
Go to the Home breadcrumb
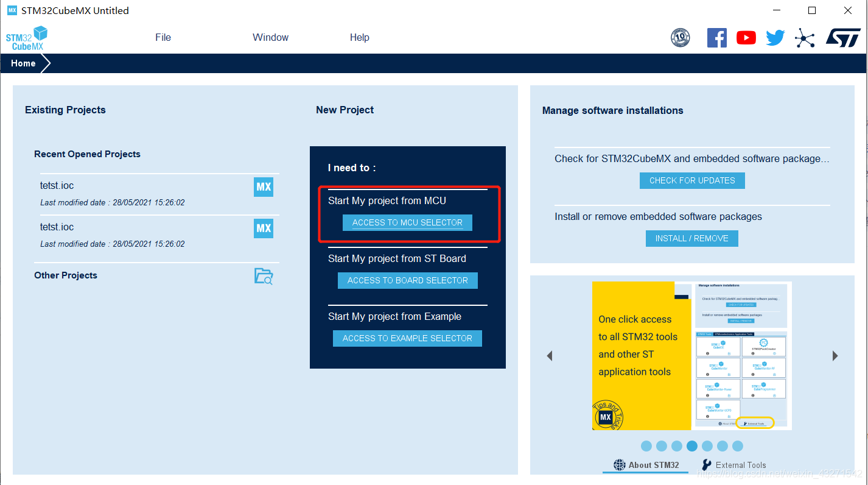[23, 63]
